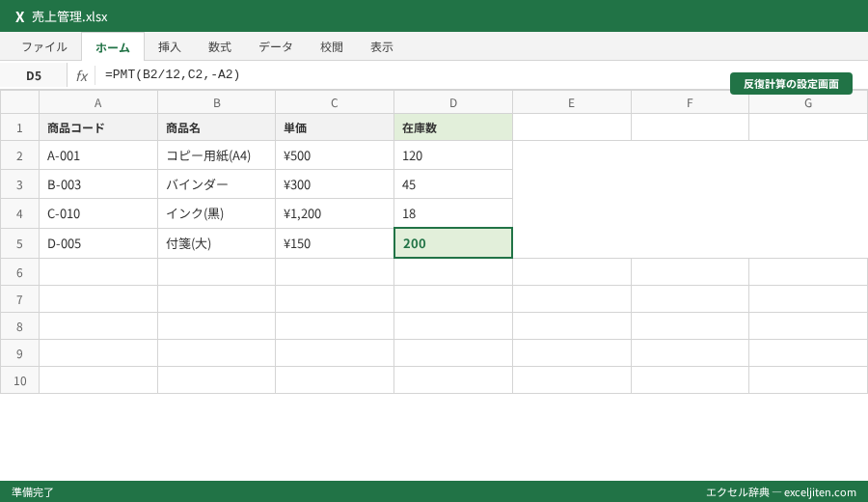Screen dimensions: 868x502
Task: Click the ¥300 price cell
Action: (335, 184)
